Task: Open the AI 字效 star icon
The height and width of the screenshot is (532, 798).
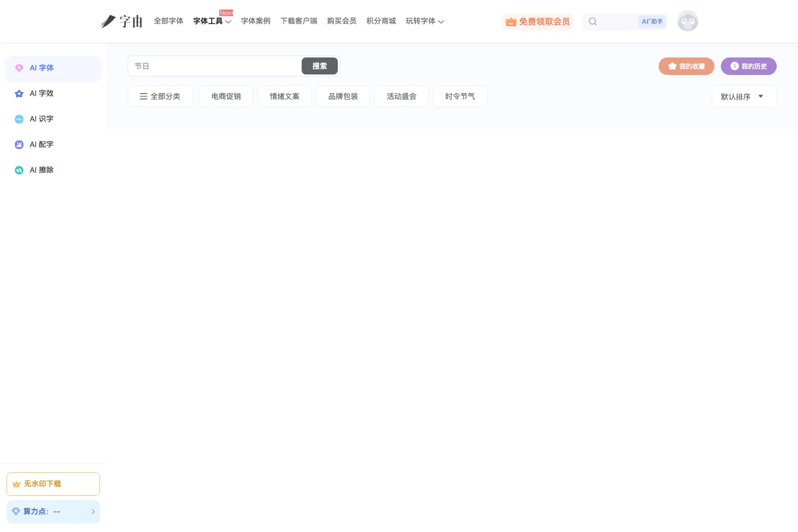Action: click(19, 94)
